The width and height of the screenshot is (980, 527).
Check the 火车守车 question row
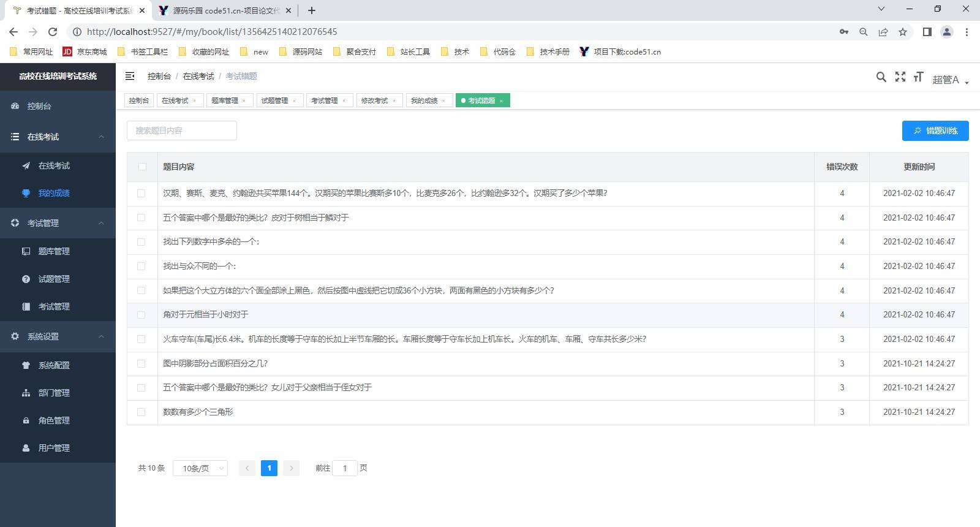coord(141,339)
